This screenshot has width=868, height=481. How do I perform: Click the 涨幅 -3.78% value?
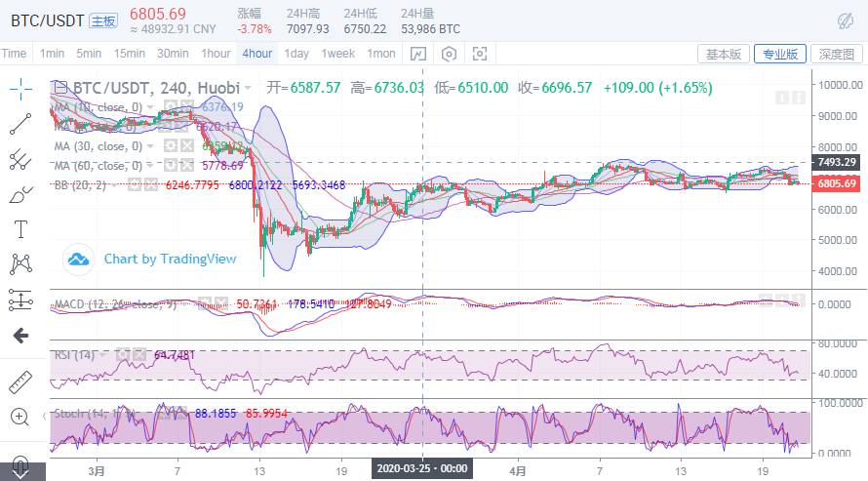coord(255,29)
